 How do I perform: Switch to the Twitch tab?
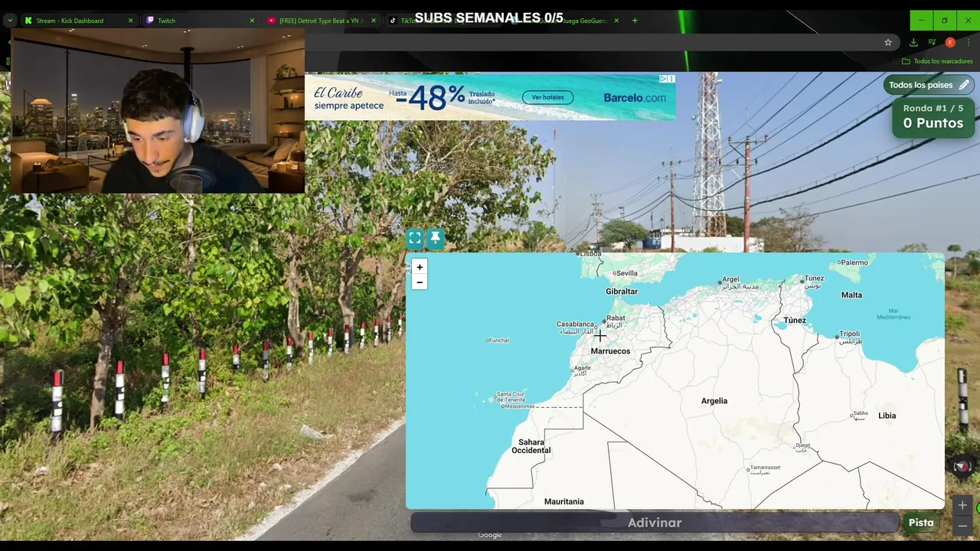199,21
